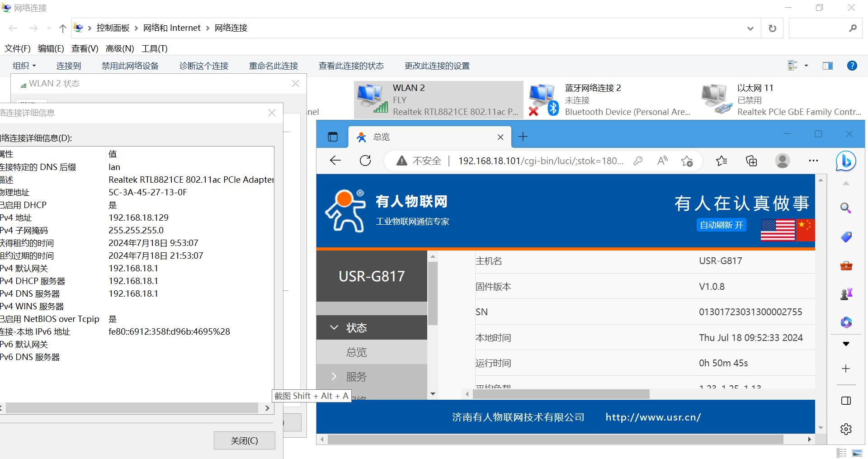
Task: Toggle the 自动刷新 开 auto-refresh button
Action: pos(721,225)
